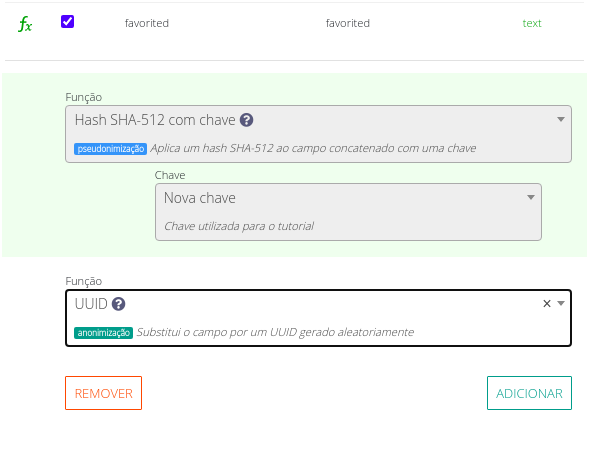Expand the UUID function dropdown arrow

pyautogui.click(x=561, y=304)
